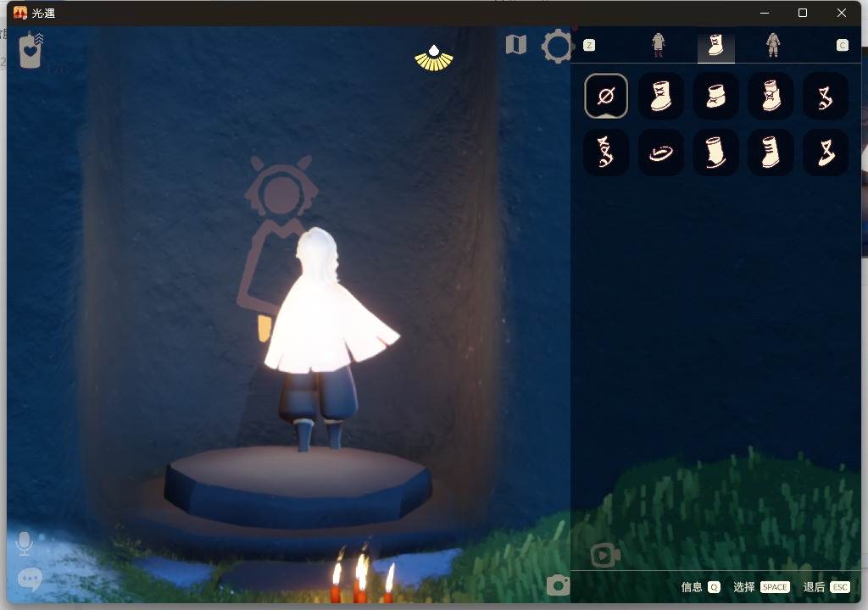The image size is (868, 610).
Task: Maximize the 光遇 game window
Action: click(802, 13)
